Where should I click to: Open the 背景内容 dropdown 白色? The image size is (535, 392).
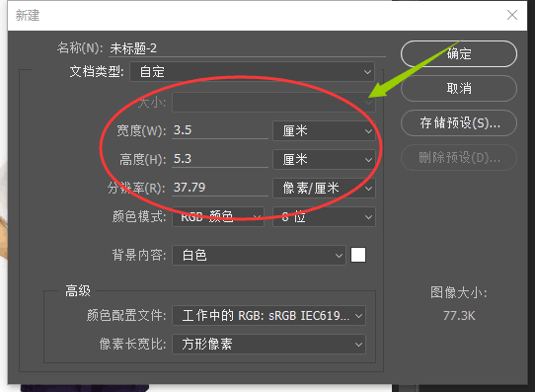(259, 255)
